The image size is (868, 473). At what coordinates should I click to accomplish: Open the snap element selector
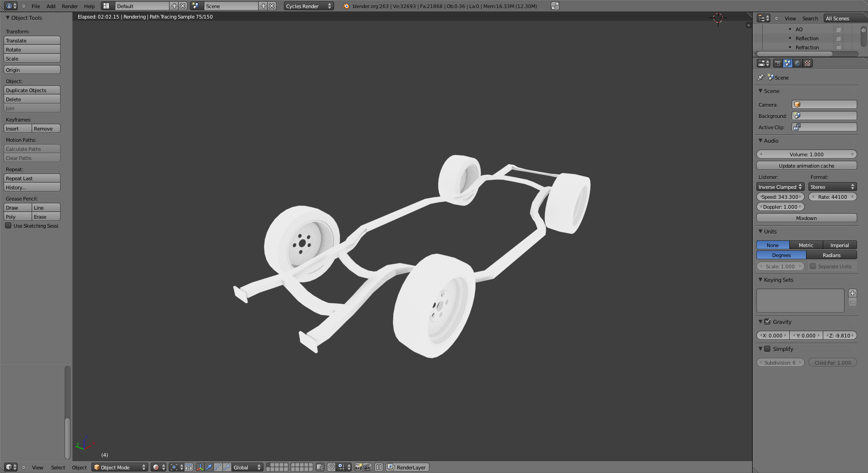(x=344, y=467)
